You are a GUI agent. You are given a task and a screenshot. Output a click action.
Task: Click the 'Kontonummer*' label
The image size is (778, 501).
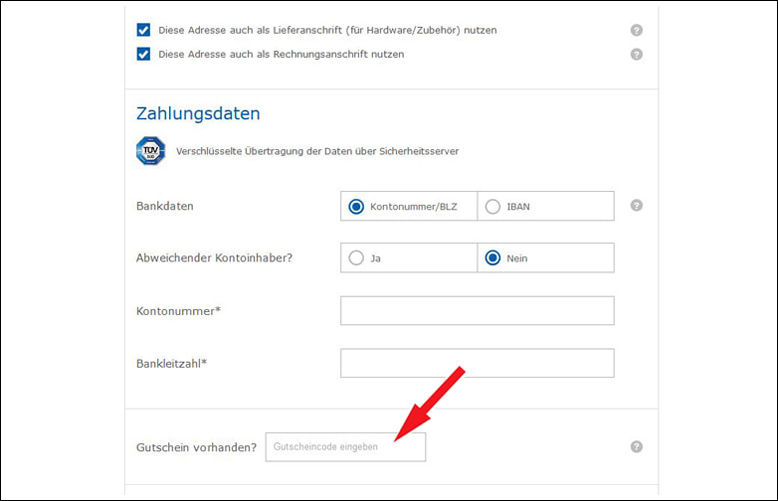point(178,311)
